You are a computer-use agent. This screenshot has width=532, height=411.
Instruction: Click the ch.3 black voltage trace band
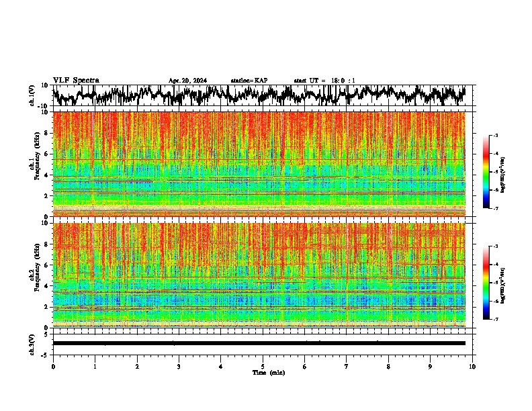point(259,343)
